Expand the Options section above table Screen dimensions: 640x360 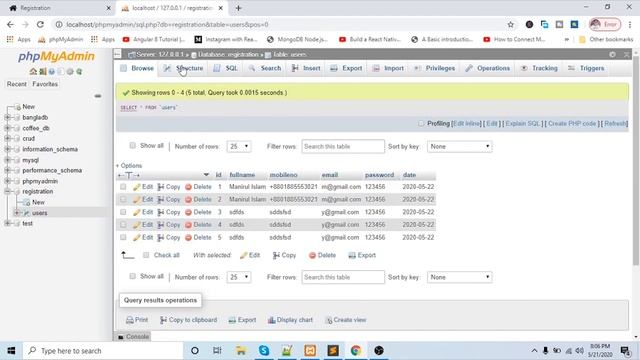129,166
